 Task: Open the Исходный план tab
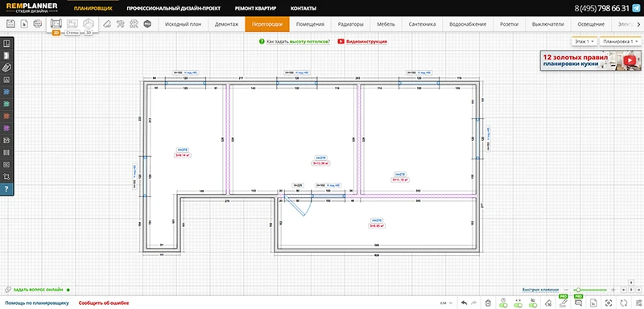[x=184, y=24]
